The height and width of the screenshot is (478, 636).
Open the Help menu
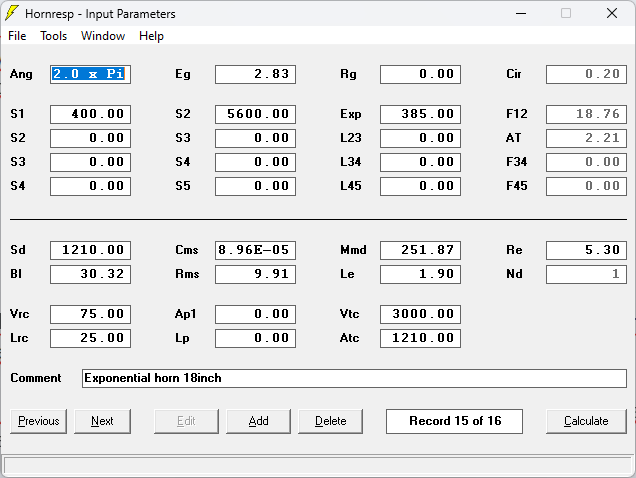(151, 36)
